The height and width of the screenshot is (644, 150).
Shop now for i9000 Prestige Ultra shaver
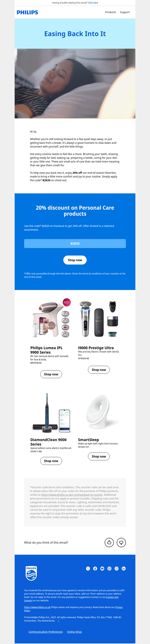(99, 370)
